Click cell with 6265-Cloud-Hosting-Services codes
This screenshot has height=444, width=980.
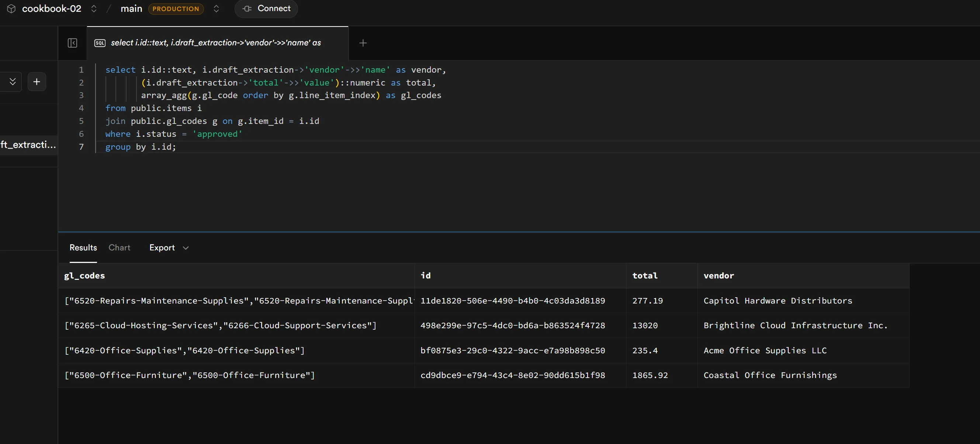click(x=236, y=325)
